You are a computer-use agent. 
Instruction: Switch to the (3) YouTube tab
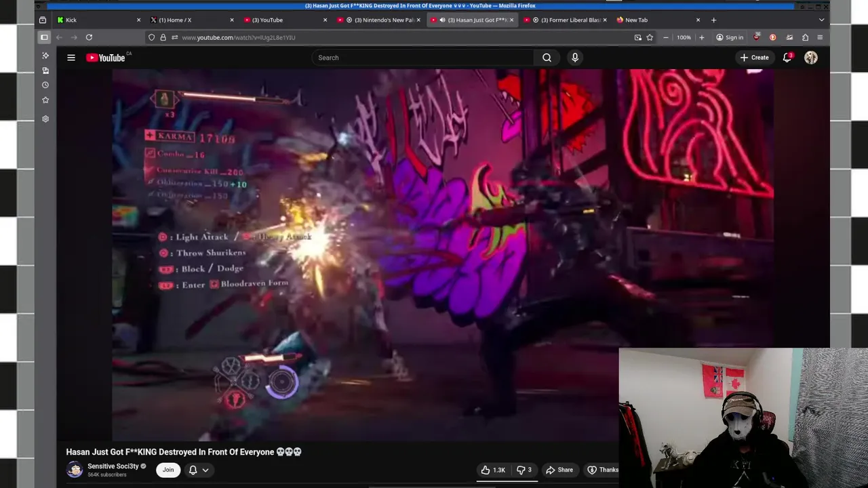pyautogui.click(x=285, y=20)
